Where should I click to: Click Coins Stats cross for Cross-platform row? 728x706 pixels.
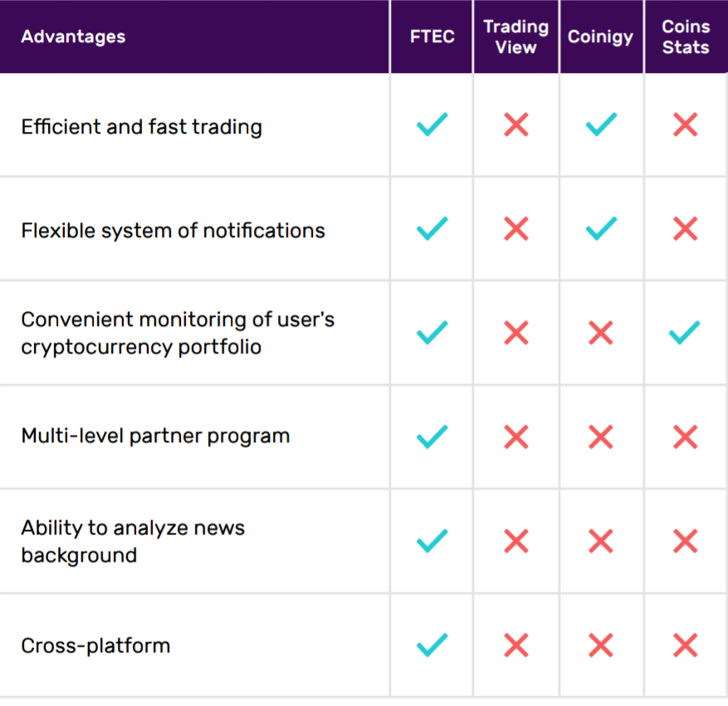[685, 645]
